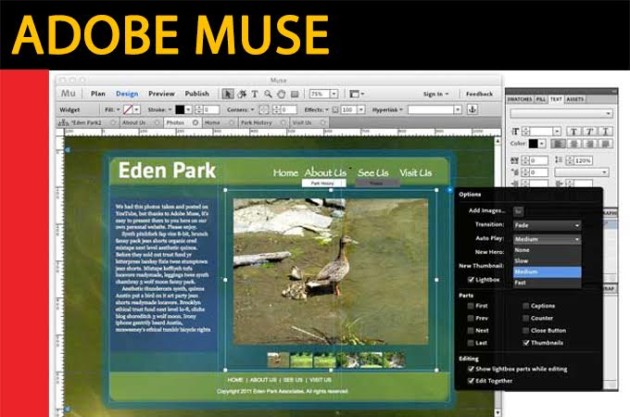Click the anchor icon beside Hyperlink
Viewport: 630px width, 417px height.
coord(472,109)
